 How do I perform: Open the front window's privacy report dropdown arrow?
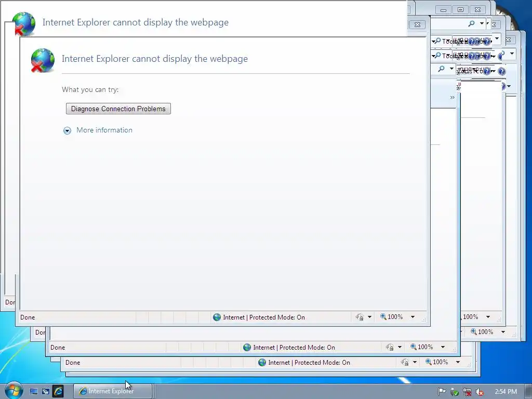coord(369,317)
